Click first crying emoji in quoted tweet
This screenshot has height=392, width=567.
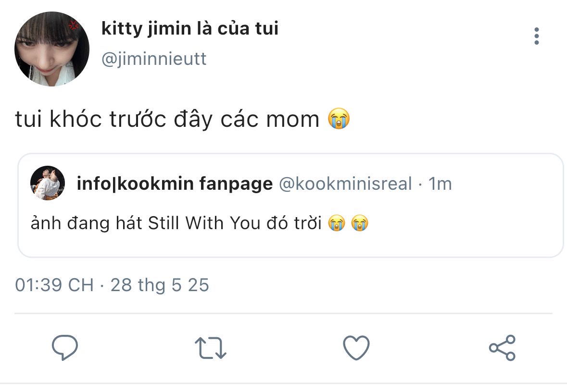pyautogui.click(x=337, y=223)
